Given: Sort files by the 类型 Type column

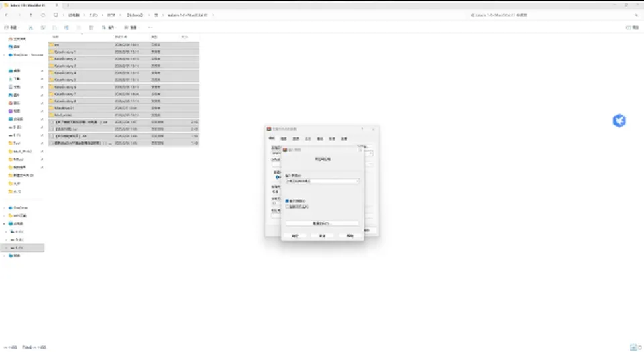Looking at the screenshot, I should pyautogui.click(x=154, y=37).
